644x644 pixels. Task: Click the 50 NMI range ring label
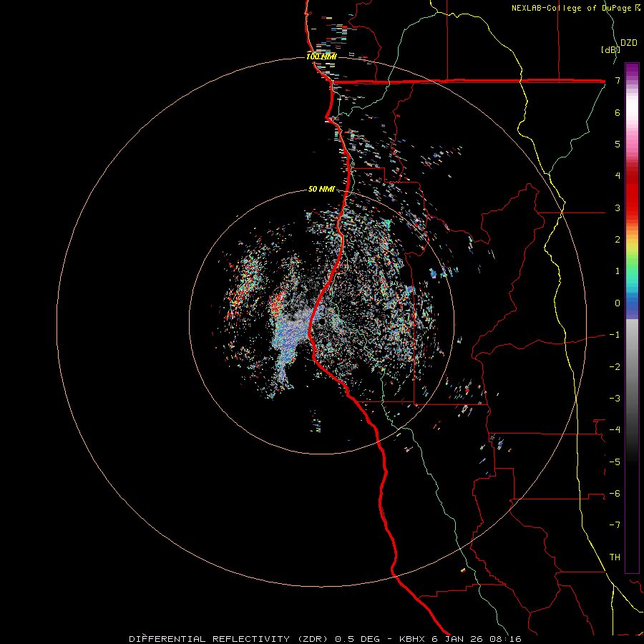click(x=321, y=189)
